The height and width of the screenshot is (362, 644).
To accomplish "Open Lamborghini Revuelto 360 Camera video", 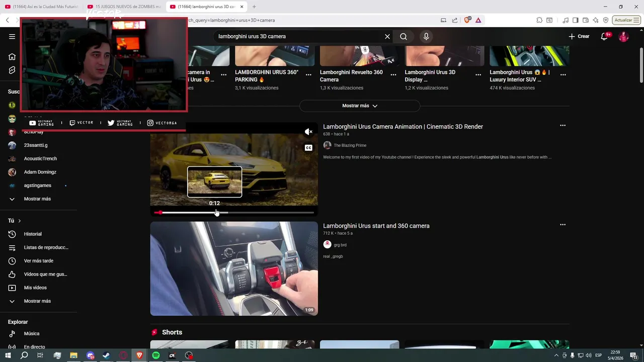I will tap(351, 75).
